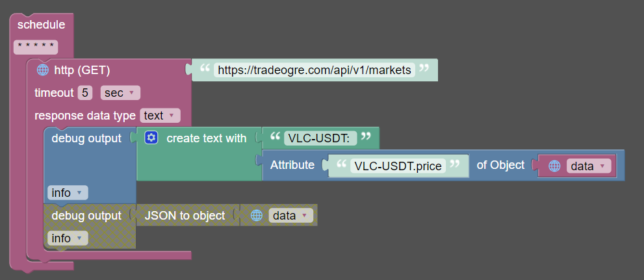Viewport: 644px width, 280px height.
Task: Select the 'create text with' block label
Action: pos(206,138)
